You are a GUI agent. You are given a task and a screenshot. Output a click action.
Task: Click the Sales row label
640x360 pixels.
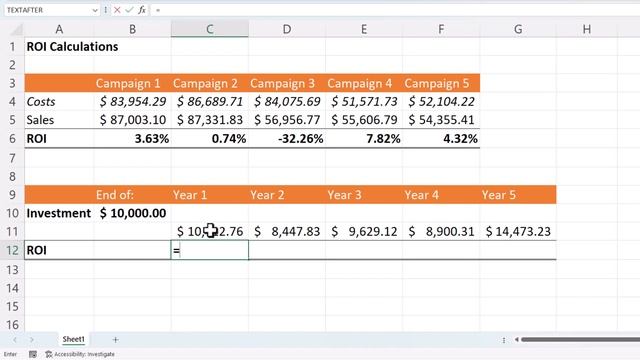59,120
